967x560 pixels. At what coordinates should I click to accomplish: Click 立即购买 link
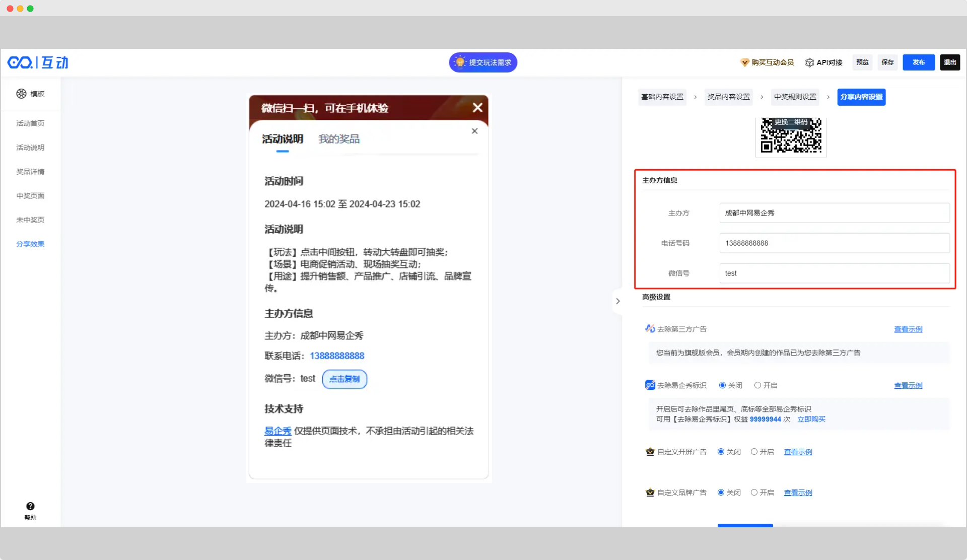click(811, 419)
